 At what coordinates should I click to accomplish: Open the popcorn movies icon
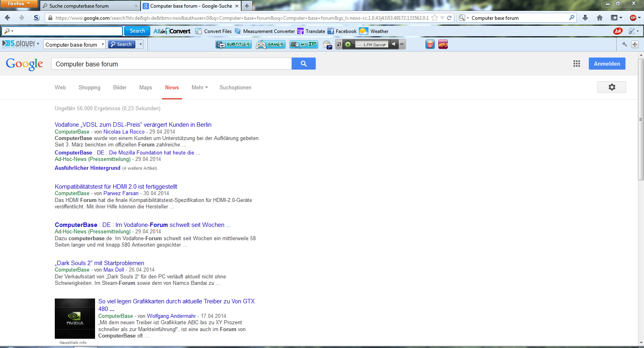point(430,45)
